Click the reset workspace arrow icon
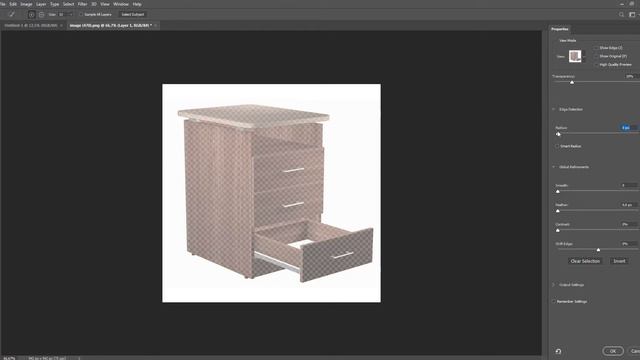Image resolution: width=640 pixels, height=360 pixels. [558, 351]
